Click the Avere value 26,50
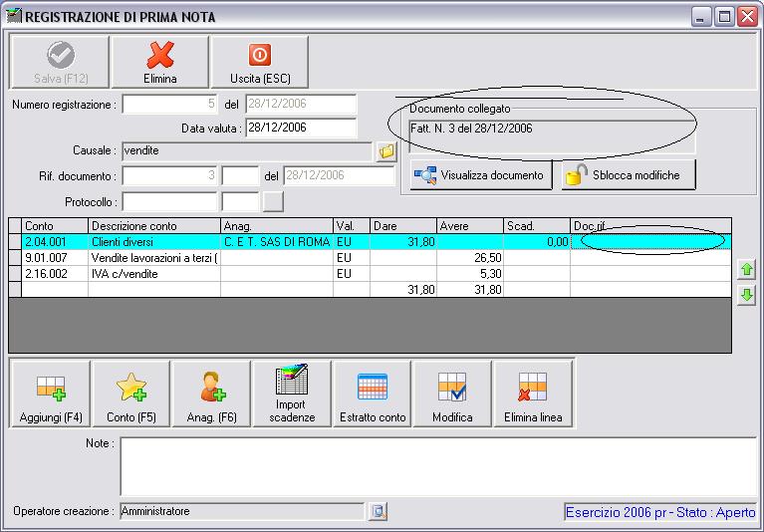Image resolution: width=764 pixels, height=532 pixels. coord(470,258)
